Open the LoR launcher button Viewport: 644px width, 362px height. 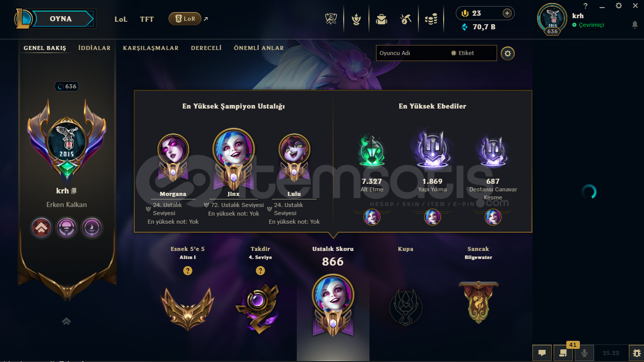coord(185,19)
